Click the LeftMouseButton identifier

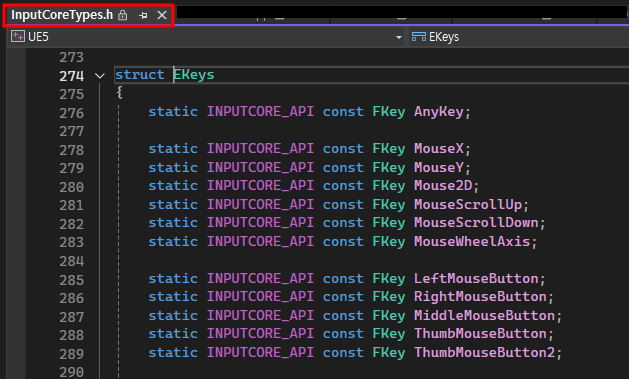tap(476, 278)
